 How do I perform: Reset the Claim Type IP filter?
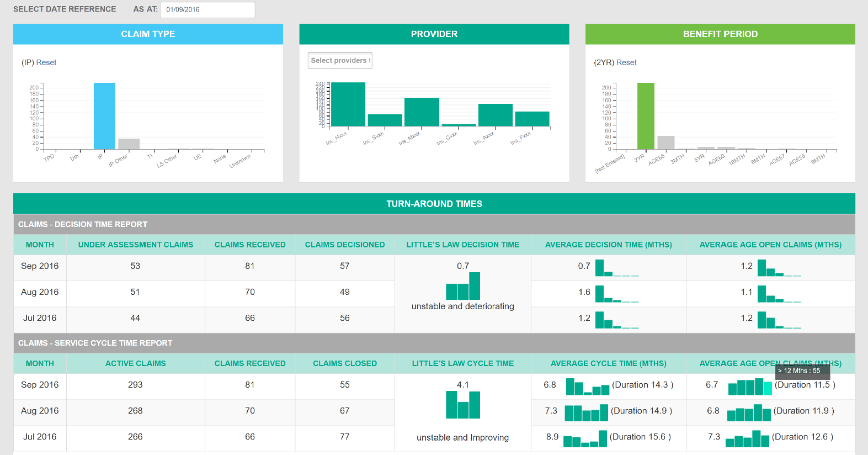point(46,62)
